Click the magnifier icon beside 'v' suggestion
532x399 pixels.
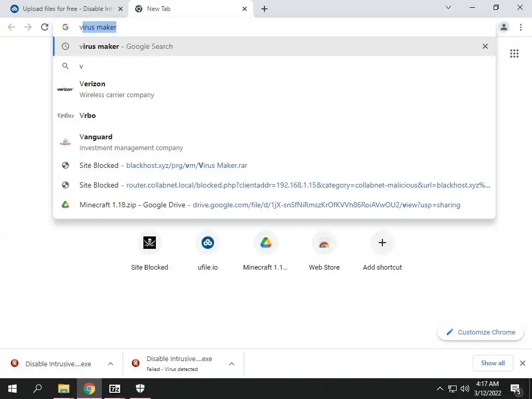[x=65, y=66]
